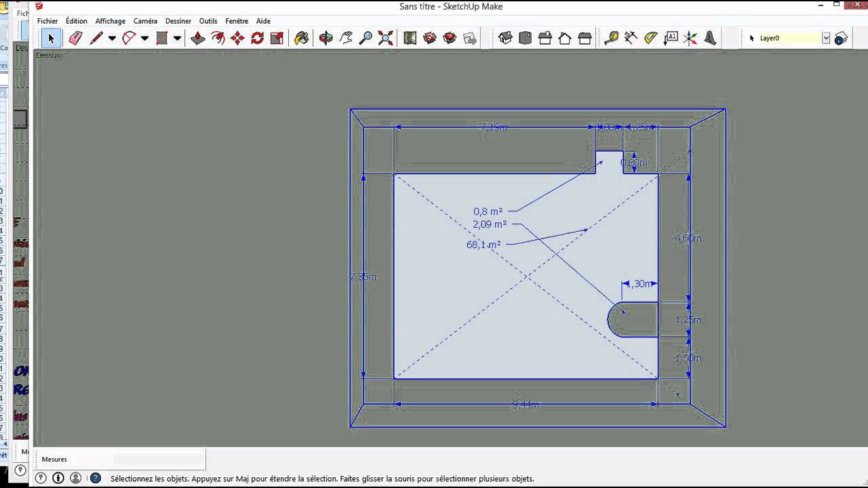Activate the Push/Pull tool
This screenshot has width=868, height=488.
pyautogui.click(x=198, y=39)
